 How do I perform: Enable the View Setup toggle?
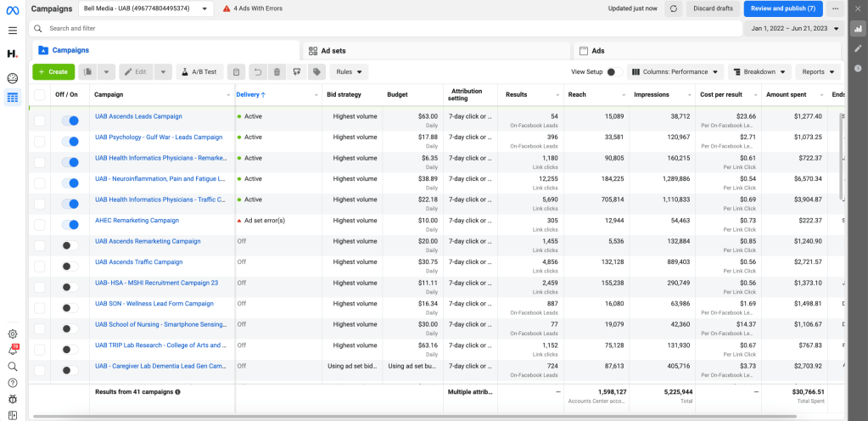click(x=614, y=72)
